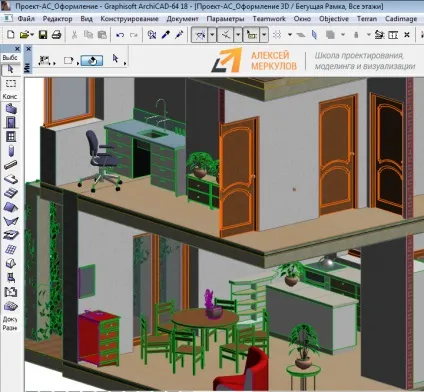
Task: Select the Mesh tool
Action: [11, 306]
